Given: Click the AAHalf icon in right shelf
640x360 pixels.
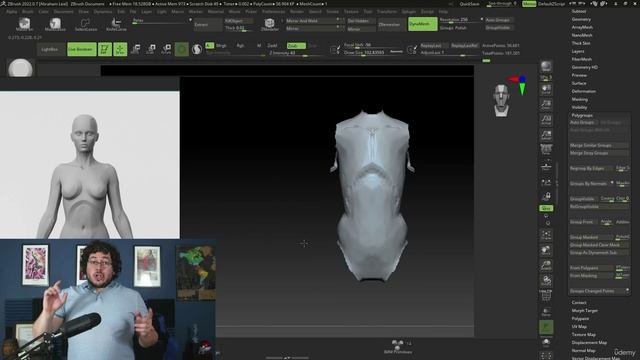Looking at the screenshot, I should point(546,135).
